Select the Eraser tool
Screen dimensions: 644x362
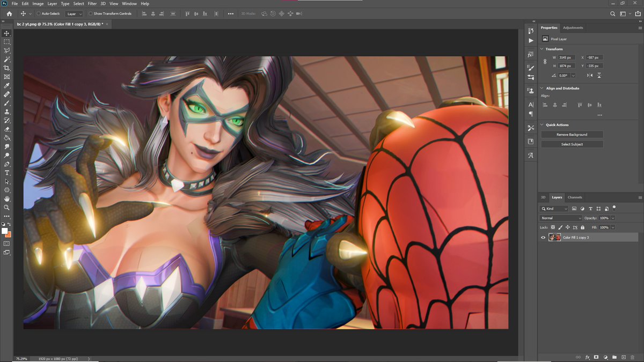[x=7, y=129]
